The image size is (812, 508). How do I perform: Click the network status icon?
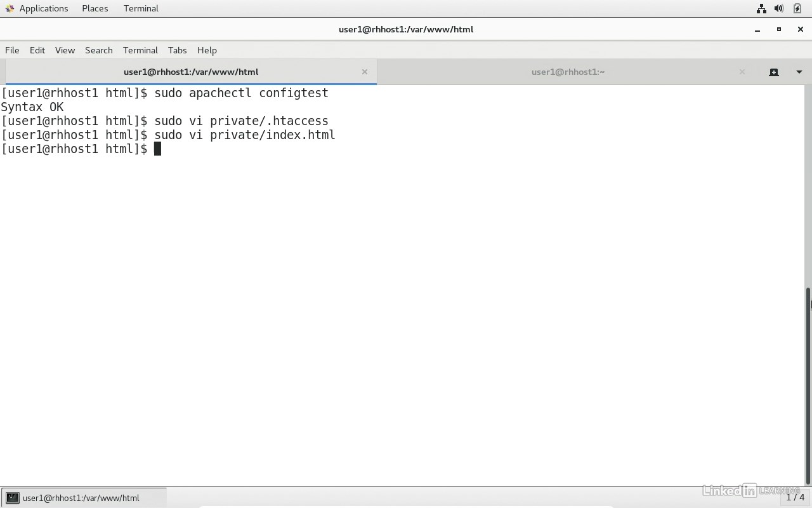tap(761, 8)
